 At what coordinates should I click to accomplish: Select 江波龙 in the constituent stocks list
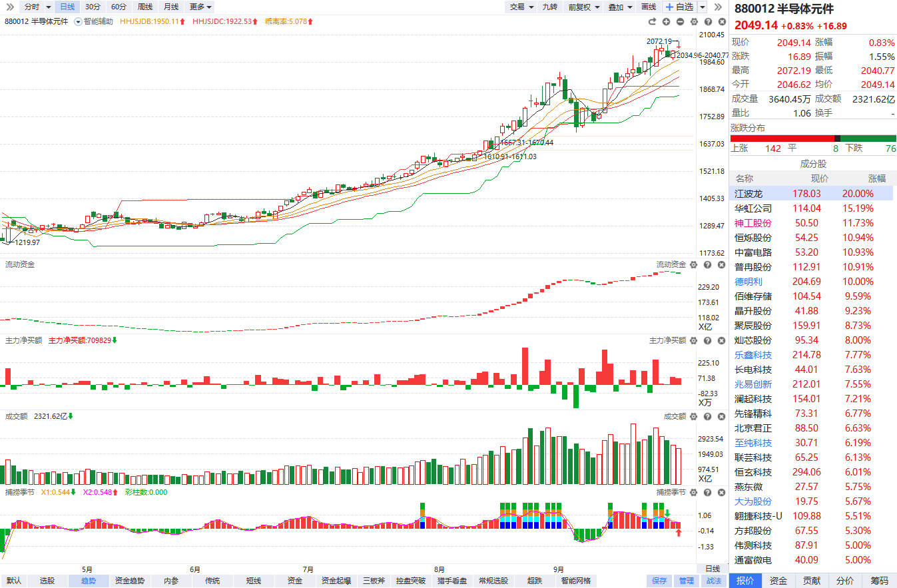(x=748, y=194)
